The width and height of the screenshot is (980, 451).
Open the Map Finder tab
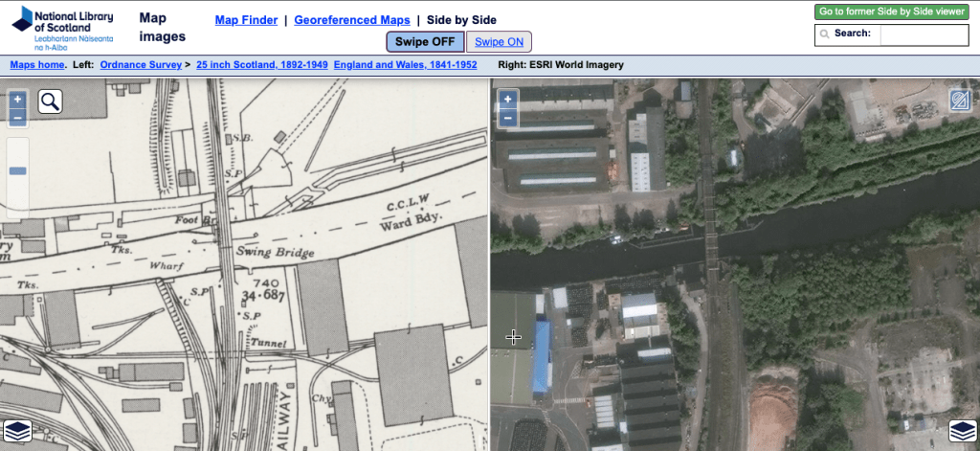(246, 20)
